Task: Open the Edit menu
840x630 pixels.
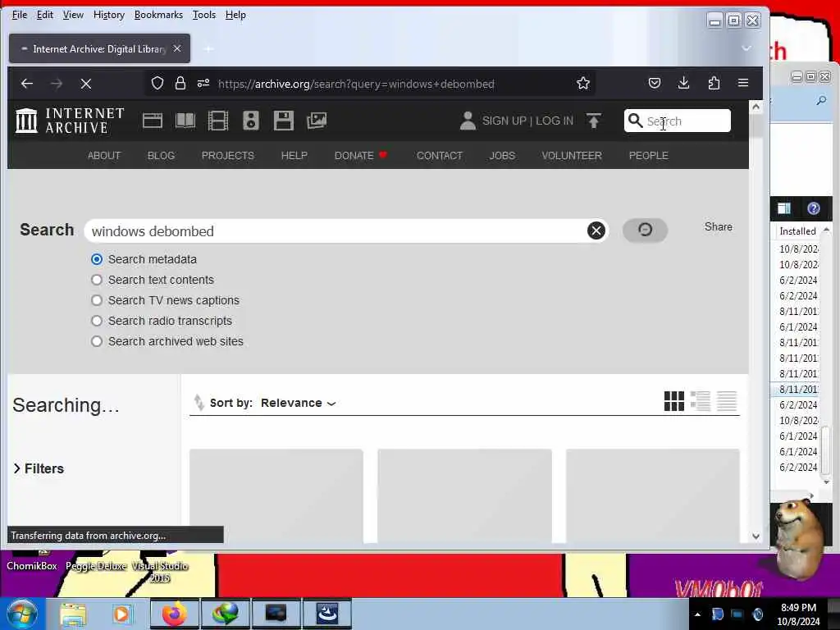Action: [45, 15]
